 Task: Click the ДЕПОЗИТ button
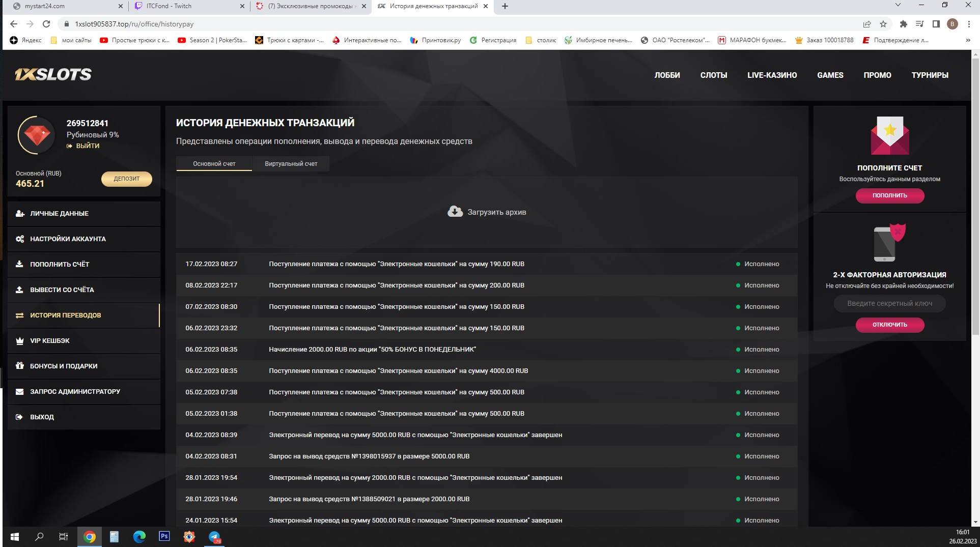click(126, 179)
